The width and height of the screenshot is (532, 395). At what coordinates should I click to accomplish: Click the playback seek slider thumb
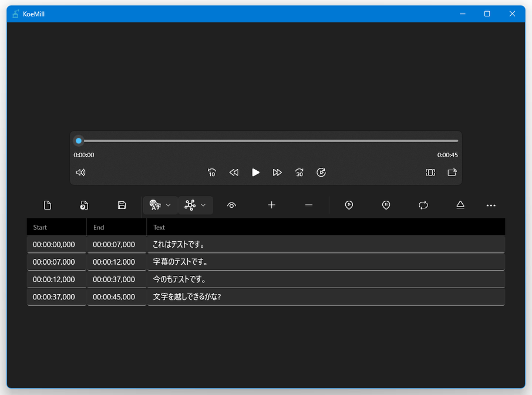[79, 141]
